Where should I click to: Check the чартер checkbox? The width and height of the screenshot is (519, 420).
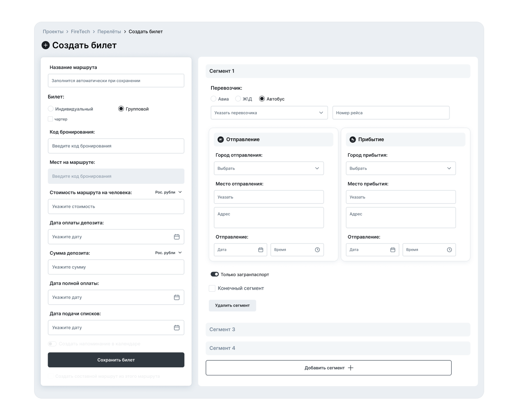click(x=50, y=119)
